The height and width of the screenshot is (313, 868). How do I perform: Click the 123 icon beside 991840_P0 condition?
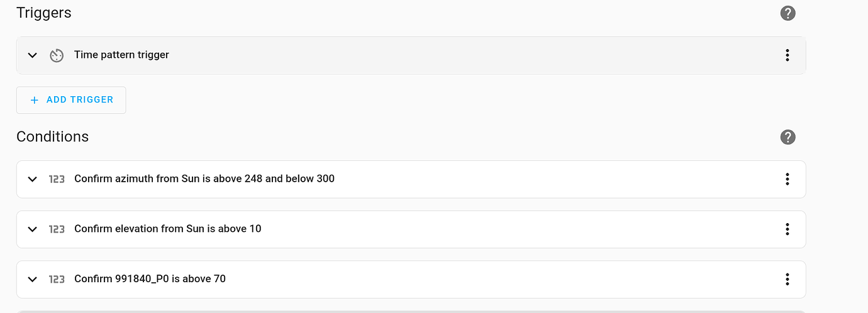57,279
